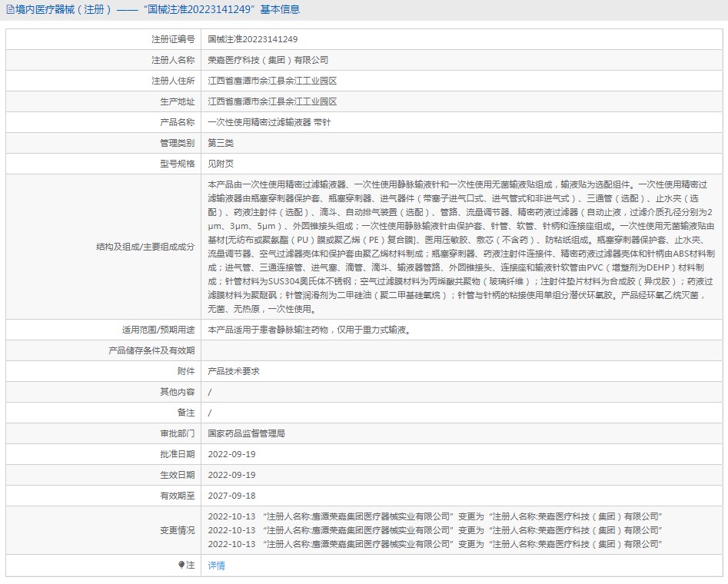Click the 有效期至 label
The height and width of the screenshot is (584, 728).
[178, 496]
